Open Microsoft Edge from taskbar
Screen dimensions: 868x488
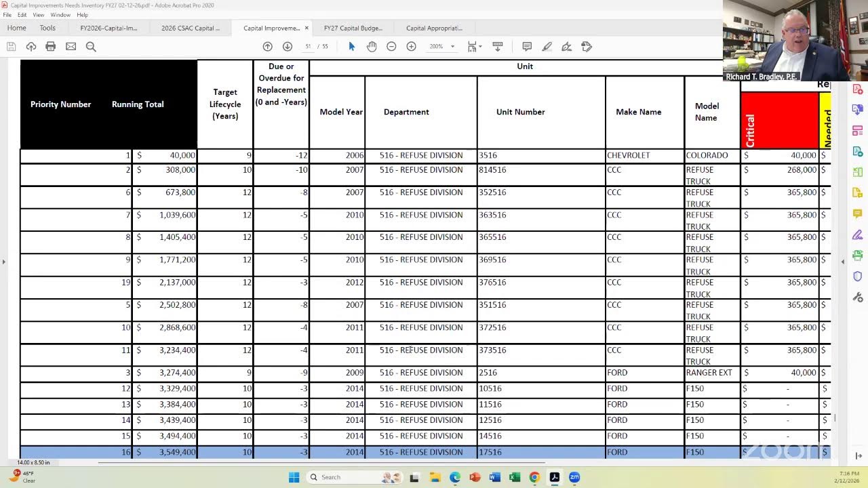(454, 477)
